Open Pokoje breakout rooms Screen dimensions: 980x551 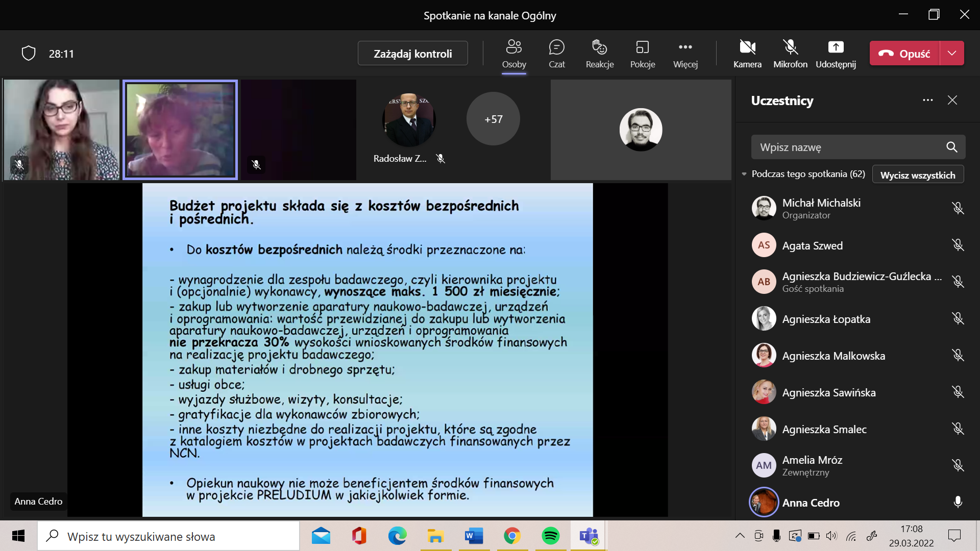tap(642, 53)
